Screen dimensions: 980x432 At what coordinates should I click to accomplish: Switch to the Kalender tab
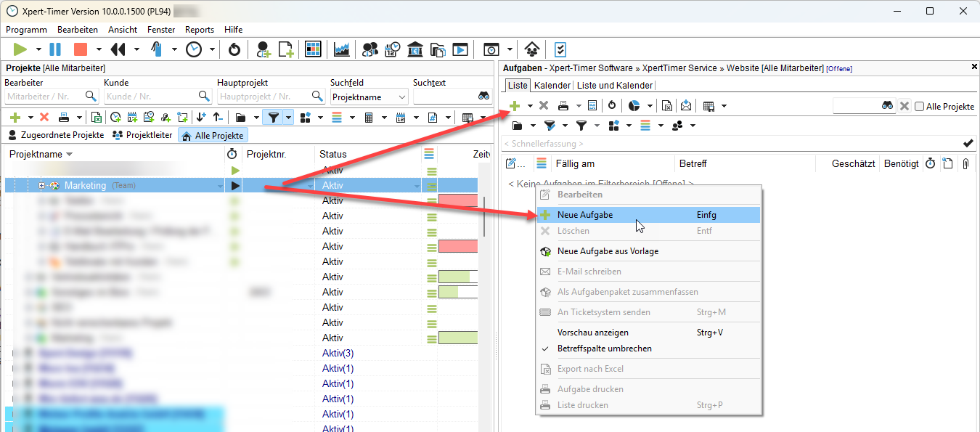click(552, 86)
